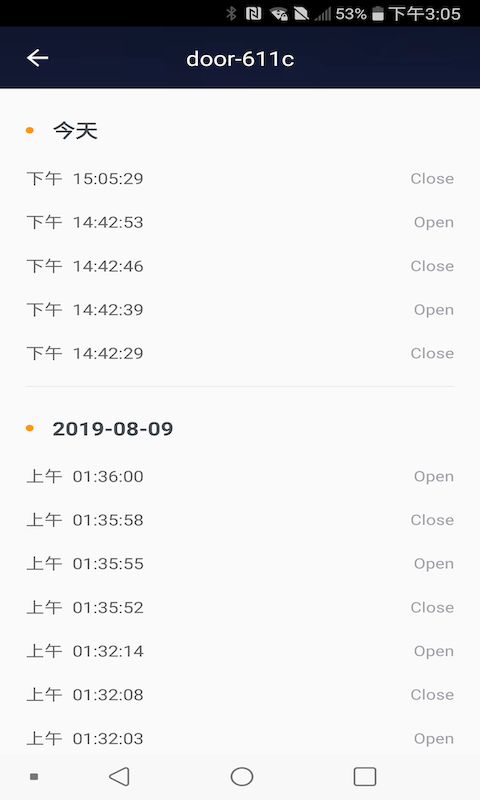Tap the Bluetooth status icon
Screen dimensions: 480x800
[x=231, y=13]
